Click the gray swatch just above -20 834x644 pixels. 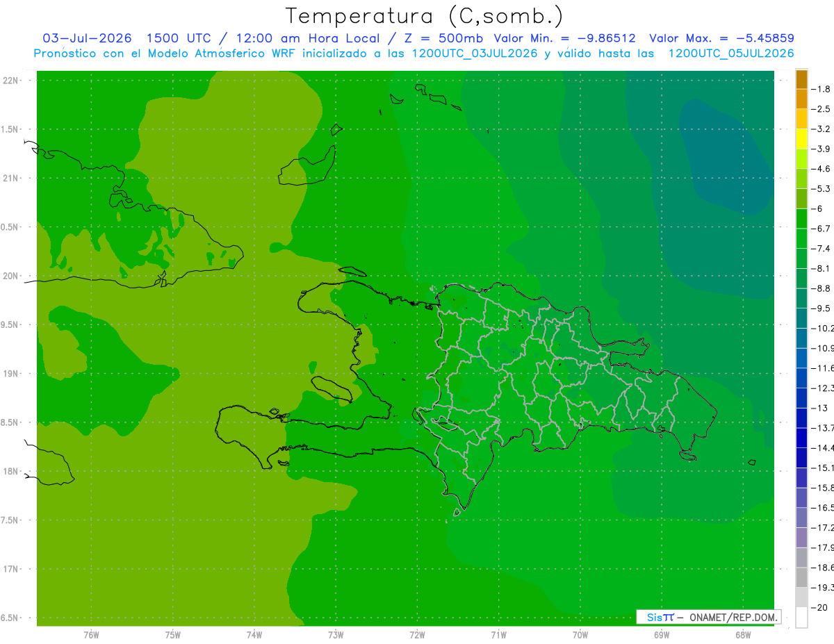point(801,597)
